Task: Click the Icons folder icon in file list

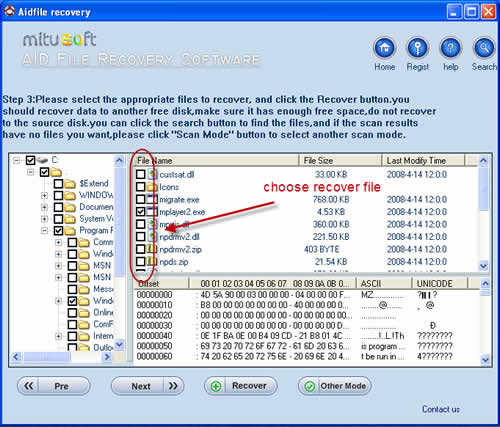Action: (x=152, y=187)
